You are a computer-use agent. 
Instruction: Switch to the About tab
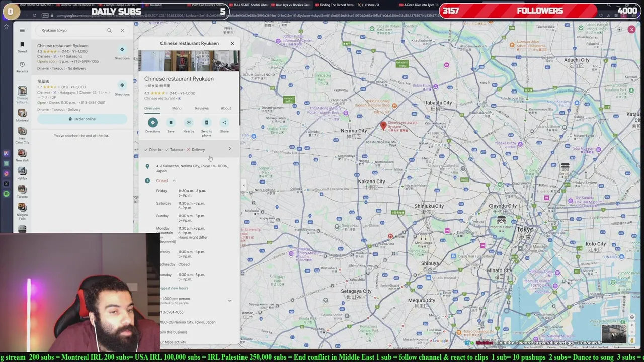click(x=226, y=108)
